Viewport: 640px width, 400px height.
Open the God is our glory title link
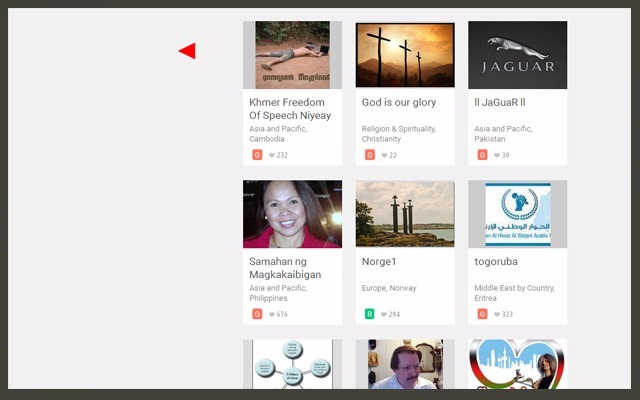tap(398, 102)
